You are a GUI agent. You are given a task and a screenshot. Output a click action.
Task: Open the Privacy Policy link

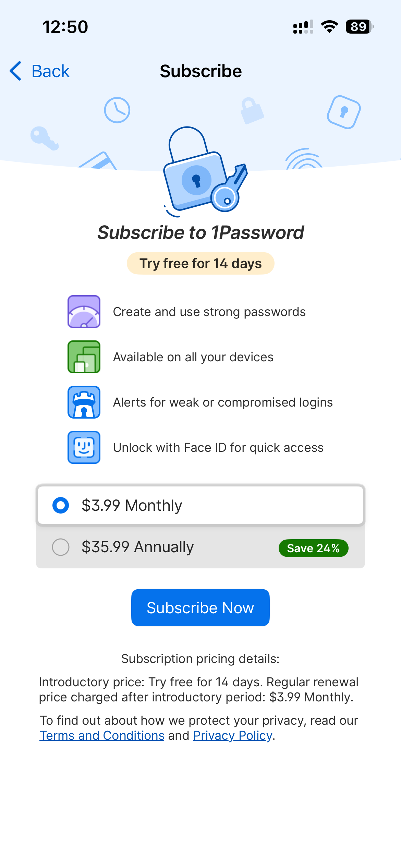point(233,735)
